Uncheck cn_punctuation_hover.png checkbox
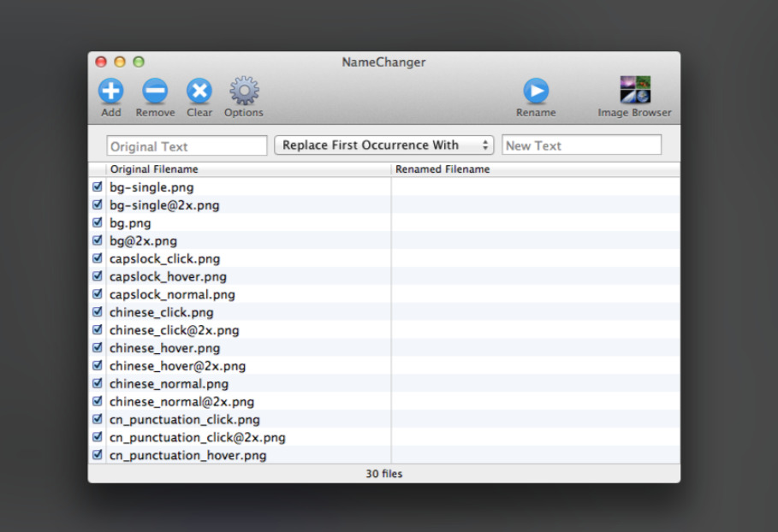Image resolution: width=778 pixels, height=532 pixels. 98,455
